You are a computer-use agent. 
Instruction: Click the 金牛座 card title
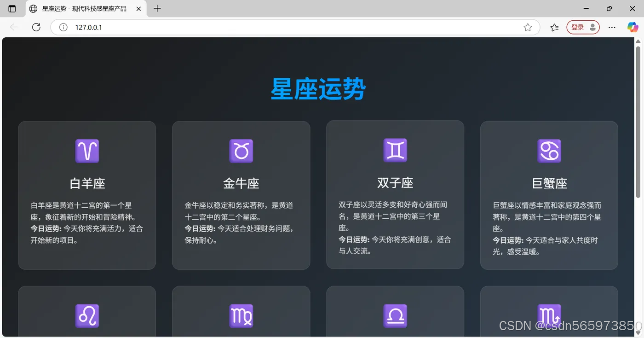coord(241,183)
